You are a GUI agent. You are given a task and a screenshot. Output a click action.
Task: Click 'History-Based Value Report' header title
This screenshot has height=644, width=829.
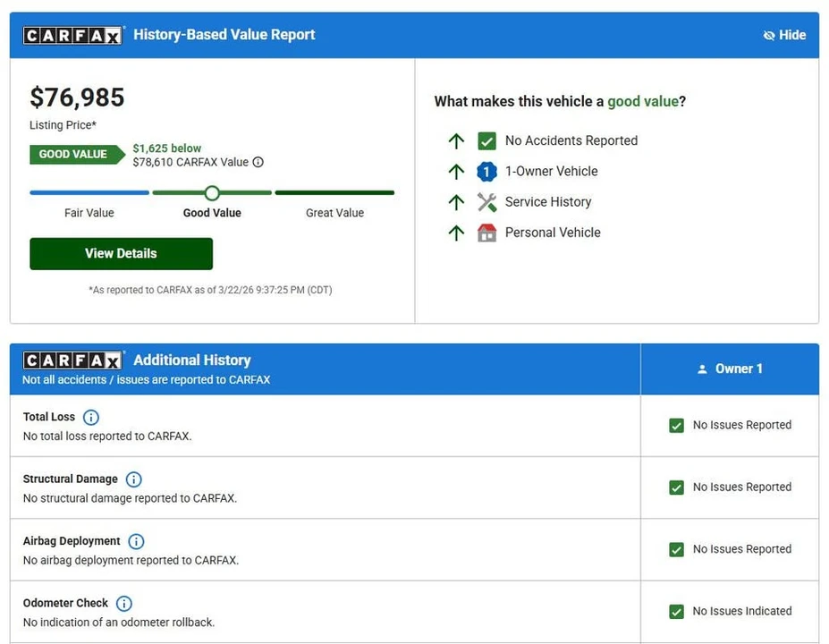pos(224,35)
